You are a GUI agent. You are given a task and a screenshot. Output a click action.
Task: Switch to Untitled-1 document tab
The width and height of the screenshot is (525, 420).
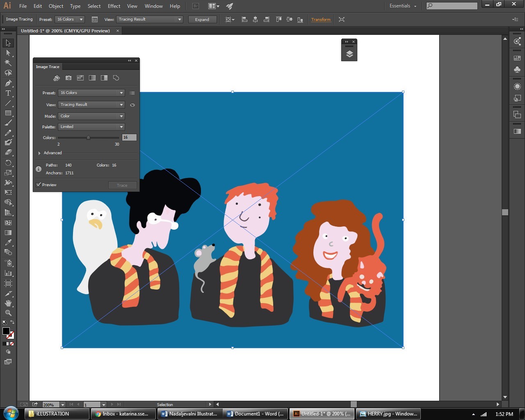tap(66, 31)
